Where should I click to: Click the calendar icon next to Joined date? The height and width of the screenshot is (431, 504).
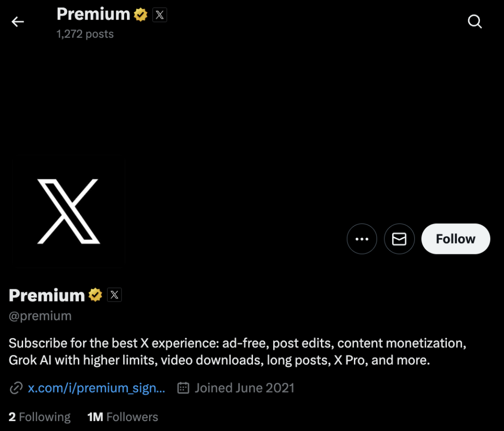(x=183, y=388)
